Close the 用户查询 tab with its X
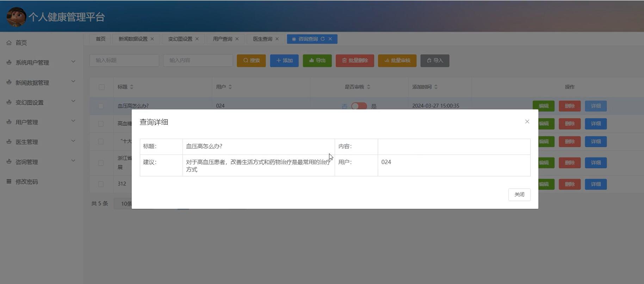The height and width of the screenshot is (284, 644). (237, 39)
